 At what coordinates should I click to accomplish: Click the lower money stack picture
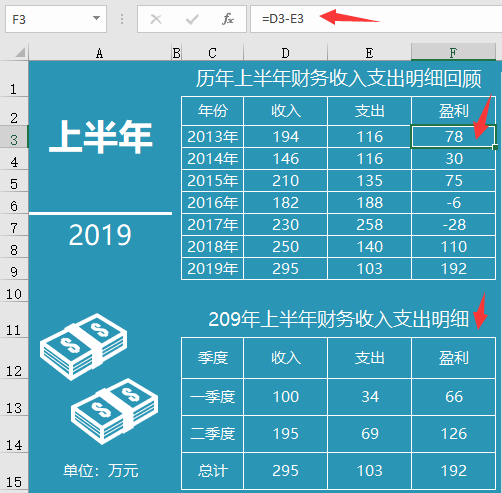pos(114,411)
